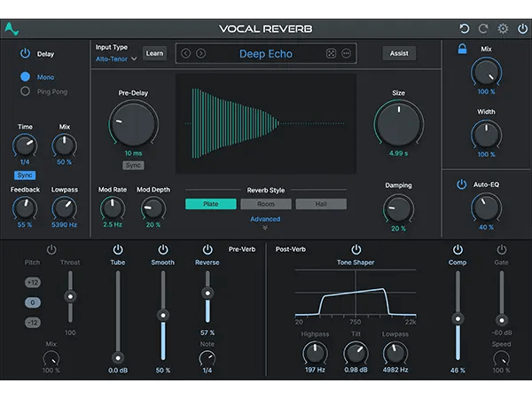Click the Throat slider handle
Screen dimensions: 532x399
70,296
